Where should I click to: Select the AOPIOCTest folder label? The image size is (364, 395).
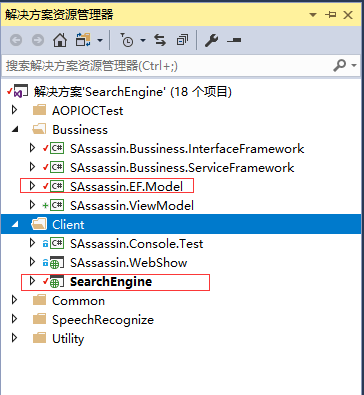coord(88,110)
